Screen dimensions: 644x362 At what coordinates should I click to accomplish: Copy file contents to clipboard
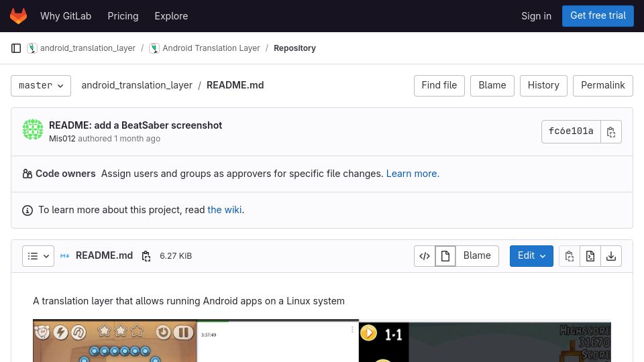[x=570, y=256]
